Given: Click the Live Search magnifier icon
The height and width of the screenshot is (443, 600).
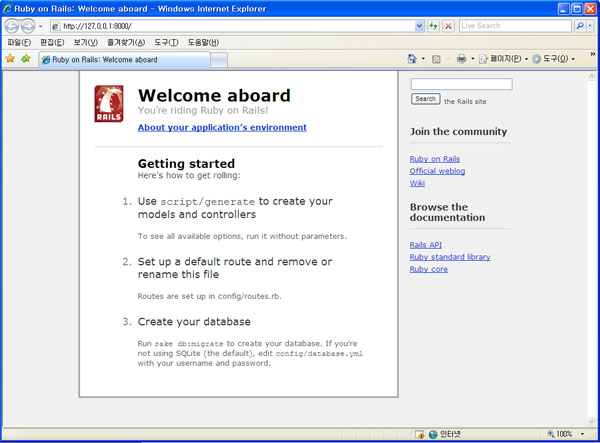Looking at the screenshot, I should coord(580,26).
